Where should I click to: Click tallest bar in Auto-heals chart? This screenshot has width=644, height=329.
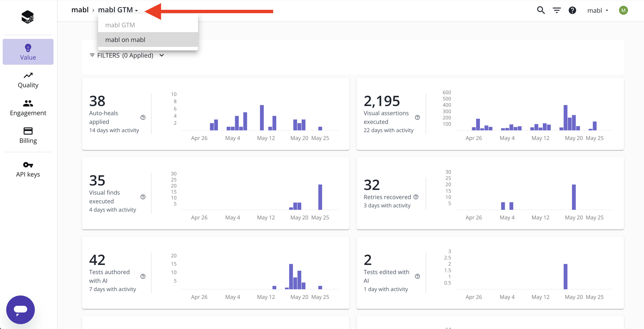tap(262, 118)
